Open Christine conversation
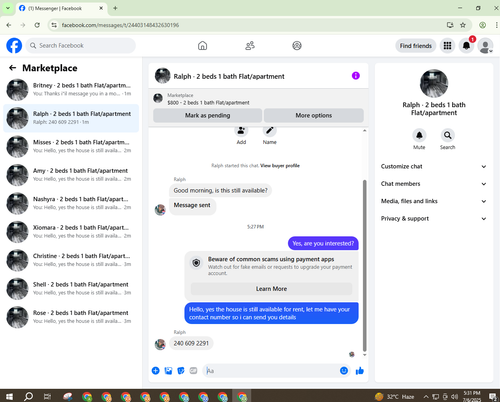 (71, 260)
